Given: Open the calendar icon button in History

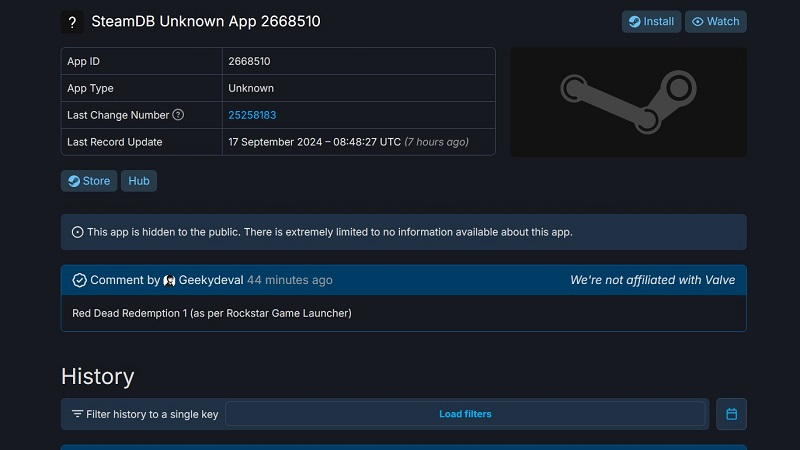Looking at the screenshot, I should [x=731, y=414].
